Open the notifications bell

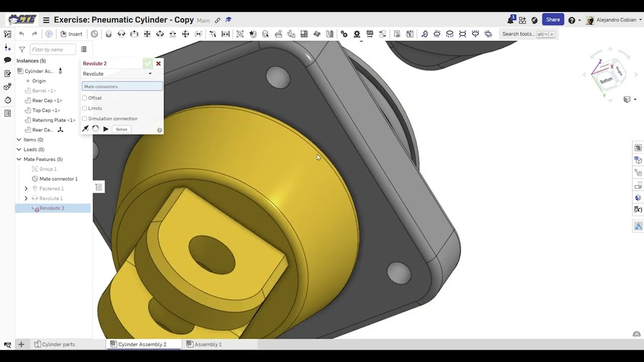tap(511, 20)
